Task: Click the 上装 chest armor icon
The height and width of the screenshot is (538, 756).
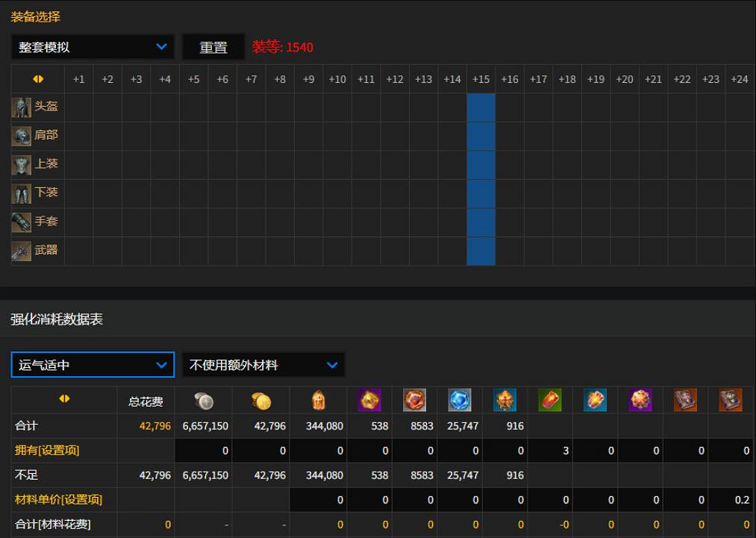Action: point(20,164)
